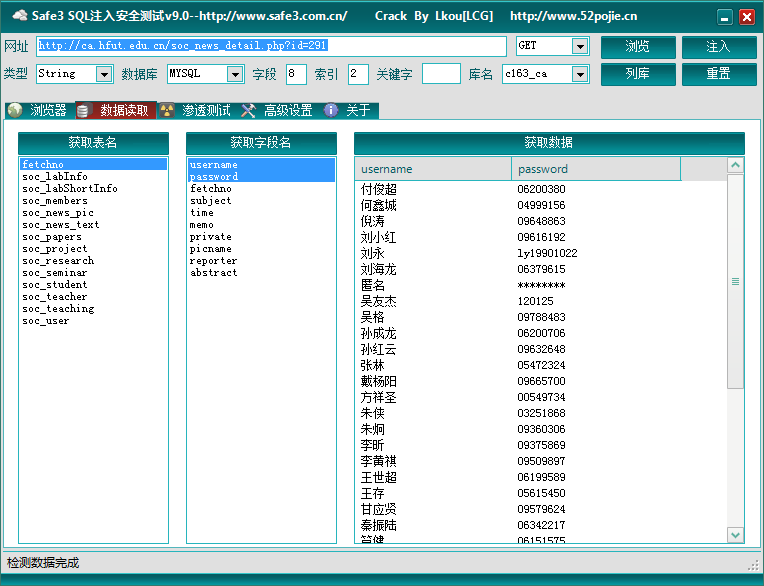The width and height of the screenshot is (764, 586).
Task: Click the 获取表名 button
Action: coord(93,143)
